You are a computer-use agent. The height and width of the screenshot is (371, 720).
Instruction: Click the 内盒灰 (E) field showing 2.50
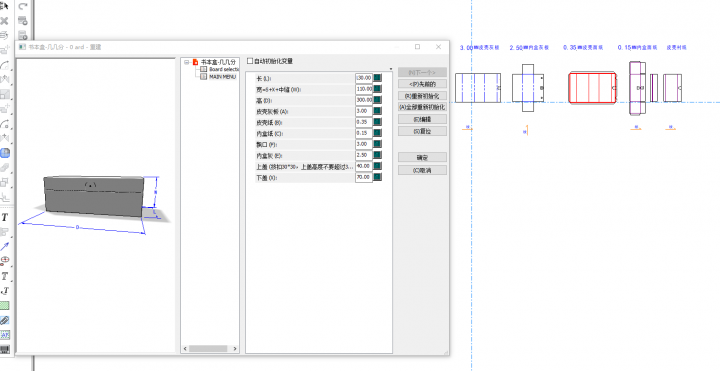click(x=364, y=155)
